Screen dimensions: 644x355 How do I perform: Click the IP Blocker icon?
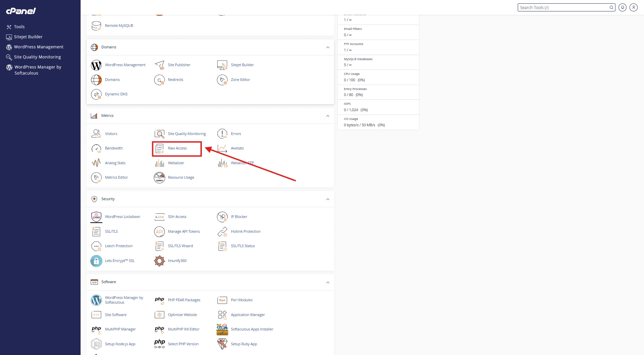coord(222,217)
